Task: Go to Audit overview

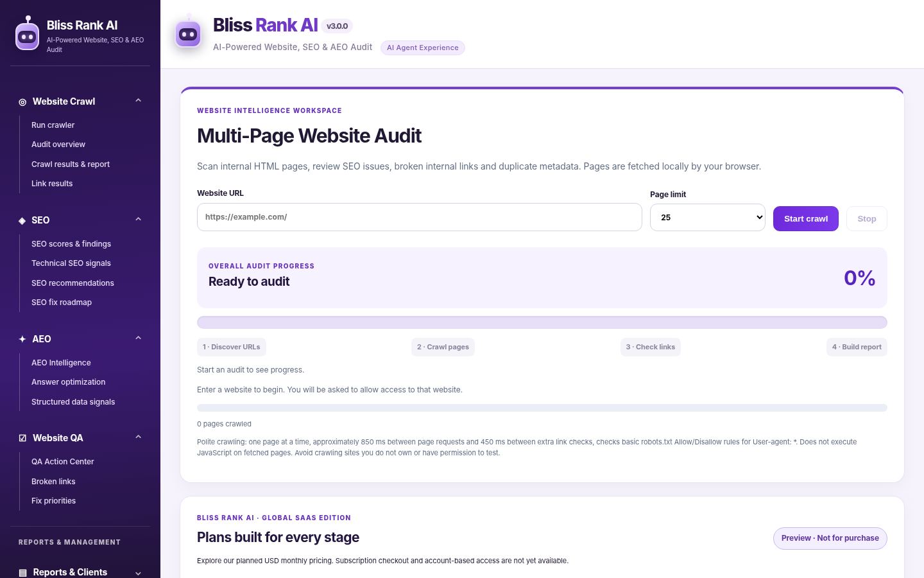Action: coord(58,144)
